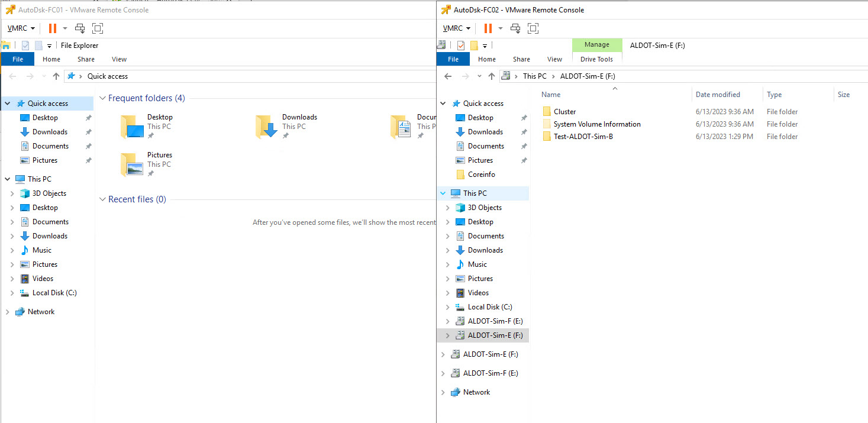The height and width of the screenshot is (423, 868).
Task: Click Quick access address bar in FC01
Action: tap(250, 76)
